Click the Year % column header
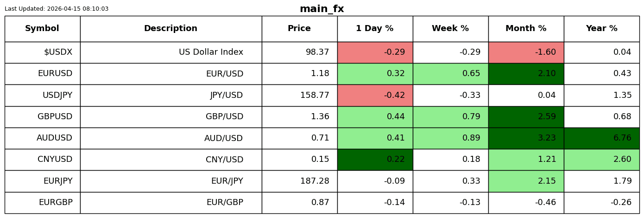644x218 pixels. tap(601, 29)
